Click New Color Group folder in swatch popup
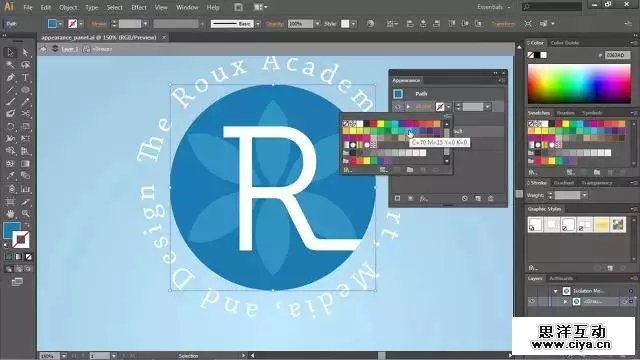640x360 pixels. click(x=410, y=170)
